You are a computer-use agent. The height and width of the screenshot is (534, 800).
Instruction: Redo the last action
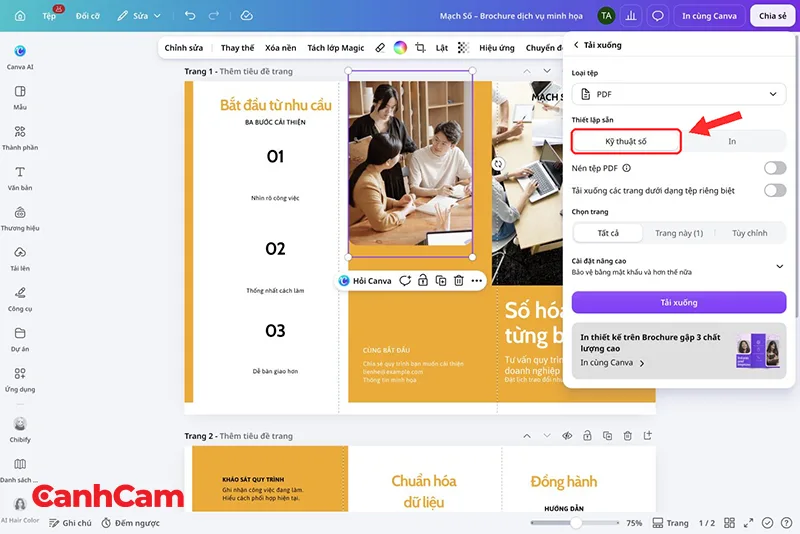(214, 16)
